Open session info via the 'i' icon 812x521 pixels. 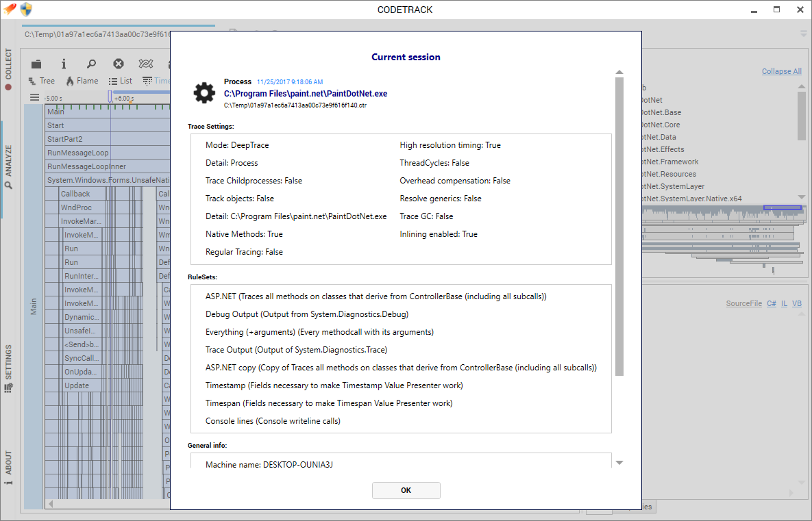tap(64, 64)
